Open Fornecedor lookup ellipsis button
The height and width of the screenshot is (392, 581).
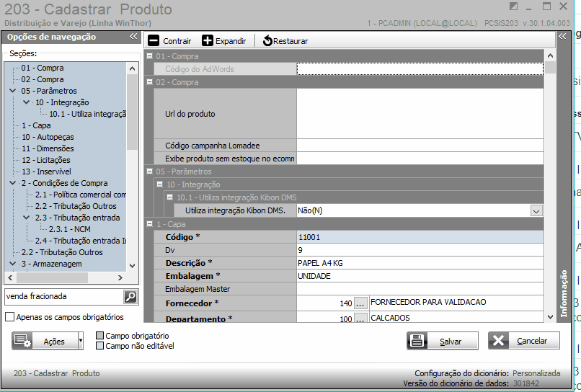point(360,303)
